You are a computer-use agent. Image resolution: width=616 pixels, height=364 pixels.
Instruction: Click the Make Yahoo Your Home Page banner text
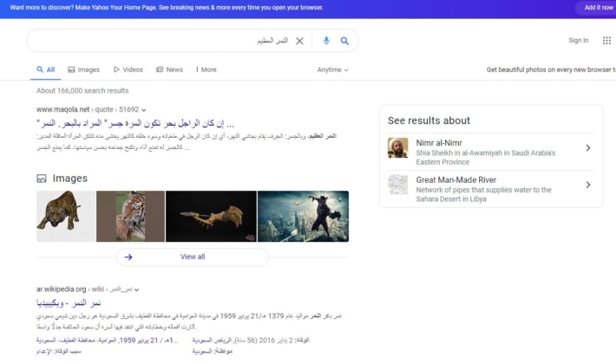[x=167, y=8]
